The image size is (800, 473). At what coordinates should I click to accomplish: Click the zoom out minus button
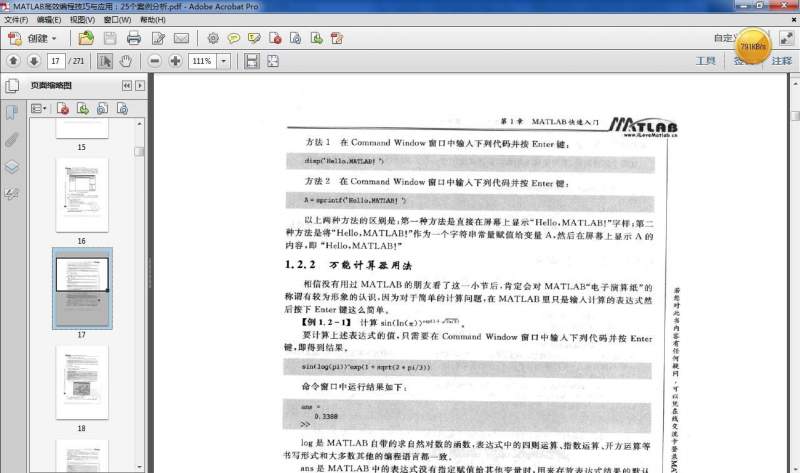(x=155, y=61)
